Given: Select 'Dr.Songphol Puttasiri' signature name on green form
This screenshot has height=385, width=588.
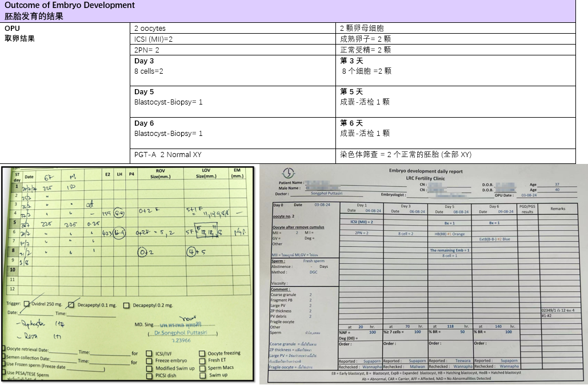Looking at the screenshot, I should (x=181, y=332).
